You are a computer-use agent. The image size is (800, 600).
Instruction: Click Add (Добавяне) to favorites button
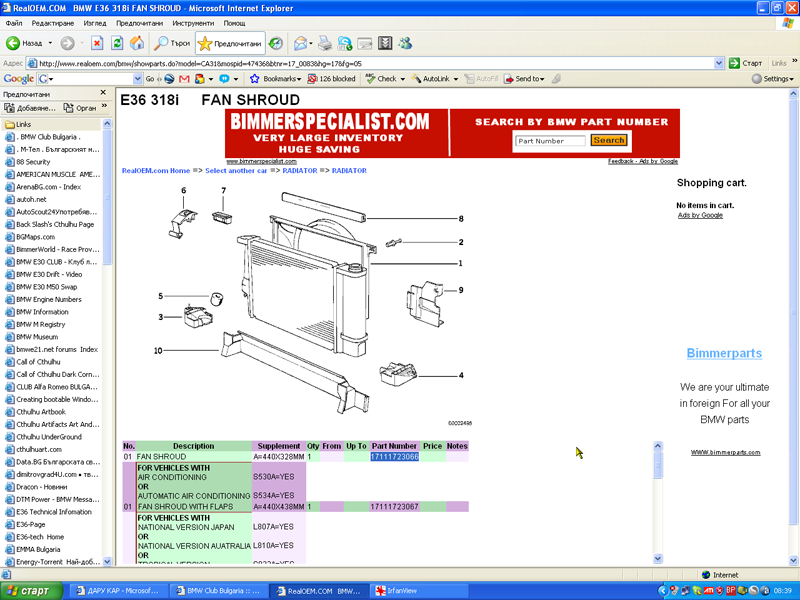[30, 108]
